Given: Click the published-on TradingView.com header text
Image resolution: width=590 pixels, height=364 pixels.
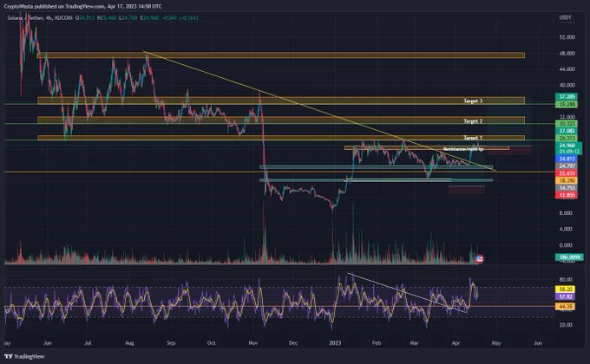Looking at the screenshot, I should point(82,6).
